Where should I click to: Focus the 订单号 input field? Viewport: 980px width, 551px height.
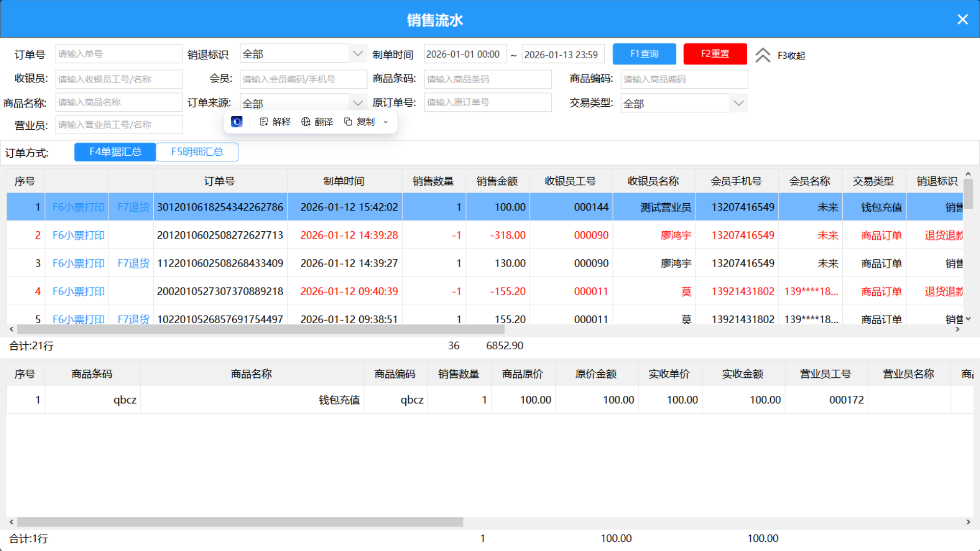(119, 54)
